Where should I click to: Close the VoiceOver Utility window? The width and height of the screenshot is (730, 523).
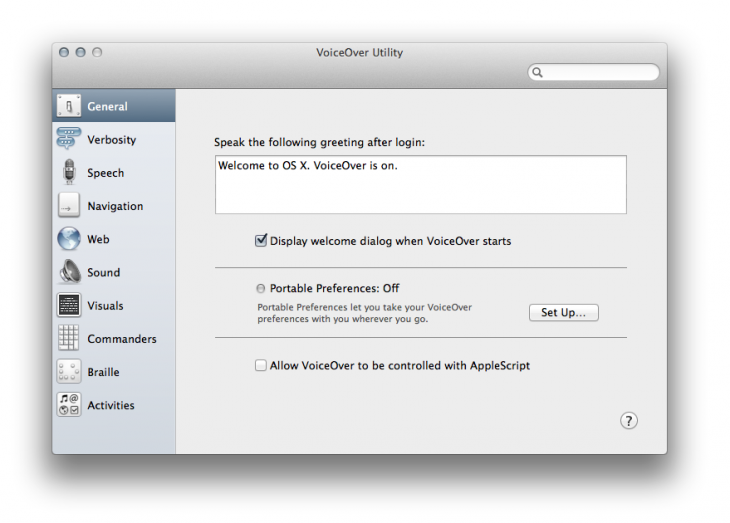coord(64,52)
